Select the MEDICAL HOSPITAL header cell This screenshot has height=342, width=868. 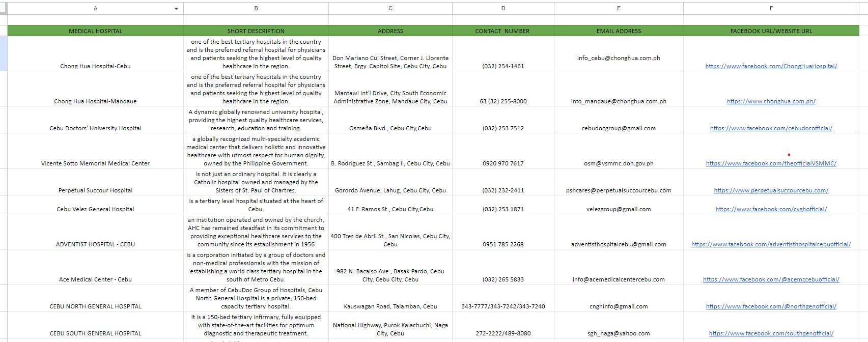(96, 31)
